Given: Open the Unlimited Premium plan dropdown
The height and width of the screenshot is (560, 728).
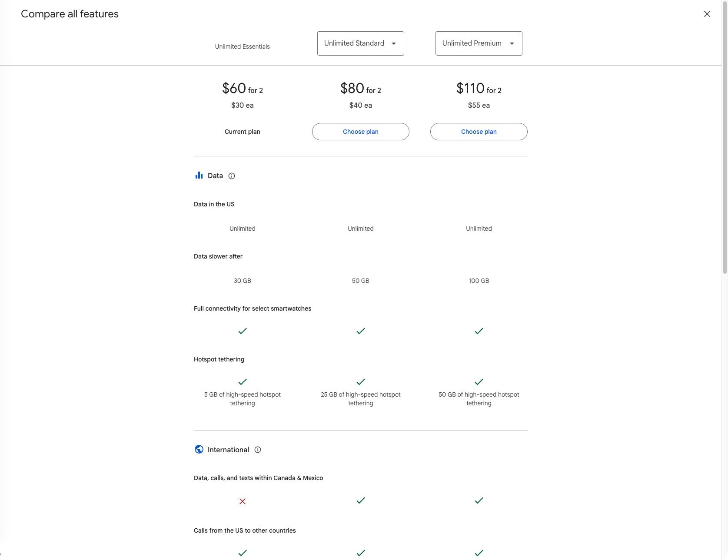Looking at the screenshot, I should click(479, 43).
